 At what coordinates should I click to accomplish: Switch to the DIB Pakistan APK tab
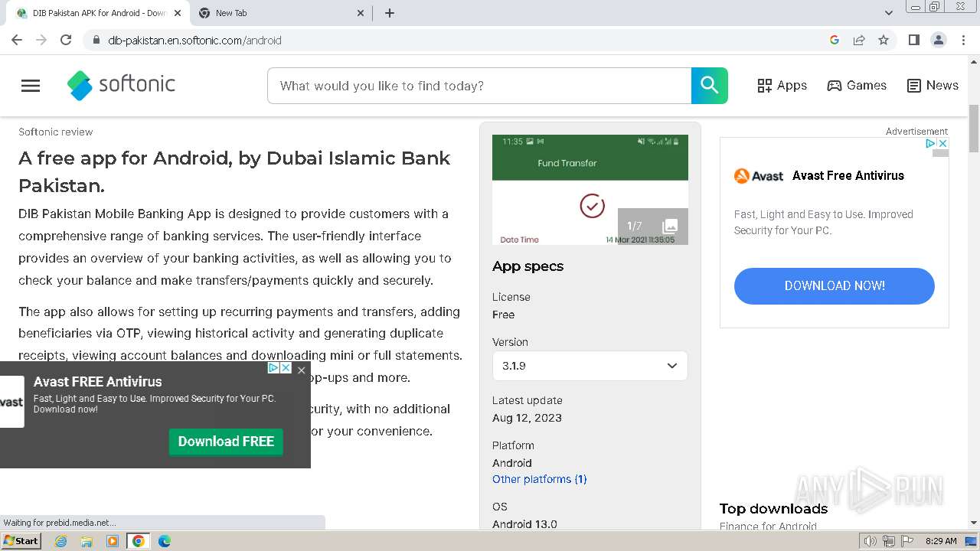point(100,13)
